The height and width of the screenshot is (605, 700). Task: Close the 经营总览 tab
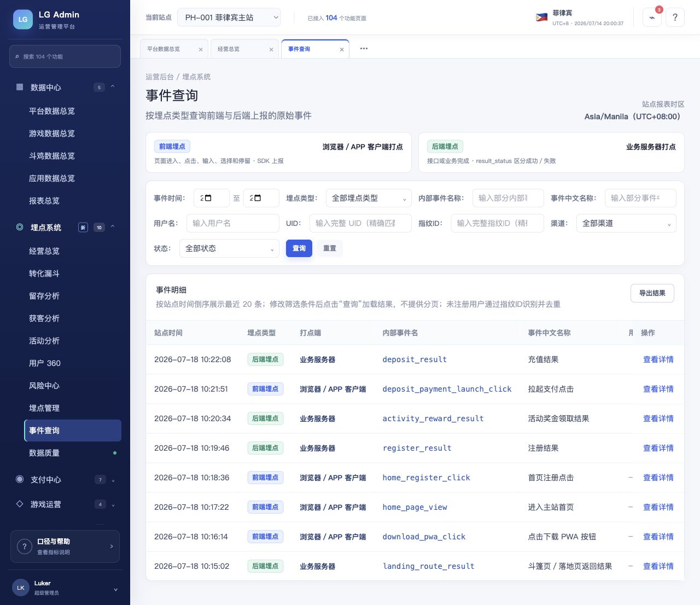(x=271, y=49)
